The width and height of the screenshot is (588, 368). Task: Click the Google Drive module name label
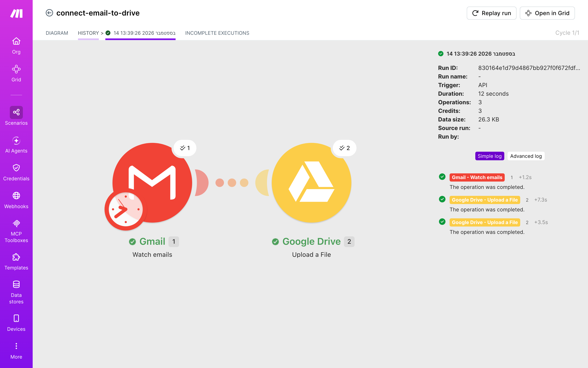(312, 241)
